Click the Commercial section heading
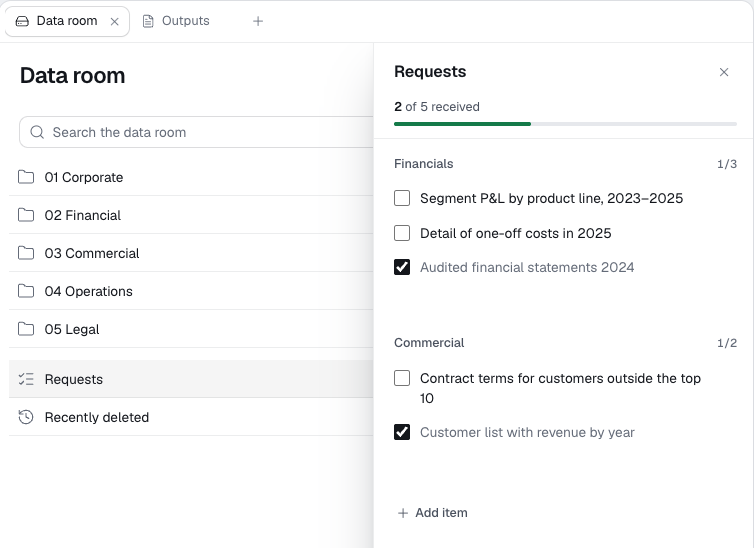This screenshot has height=548, width=754. (429, 343)
